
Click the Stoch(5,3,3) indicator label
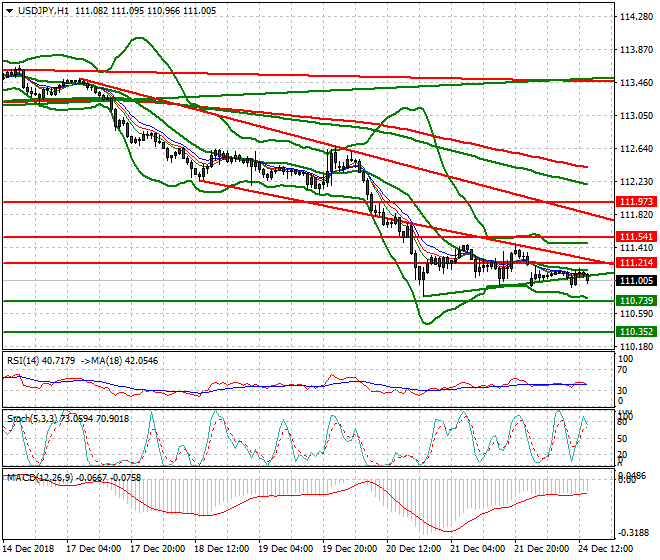32,419
